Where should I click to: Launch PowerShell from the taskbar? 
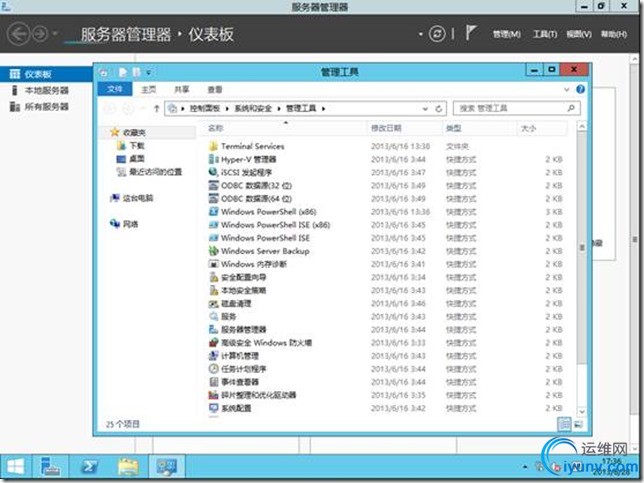89,467
